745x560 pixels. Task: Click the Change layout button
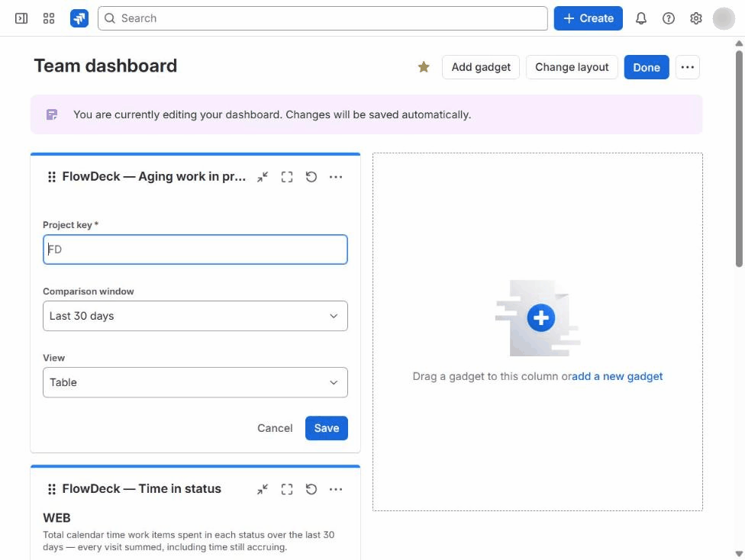click(572, 67)
